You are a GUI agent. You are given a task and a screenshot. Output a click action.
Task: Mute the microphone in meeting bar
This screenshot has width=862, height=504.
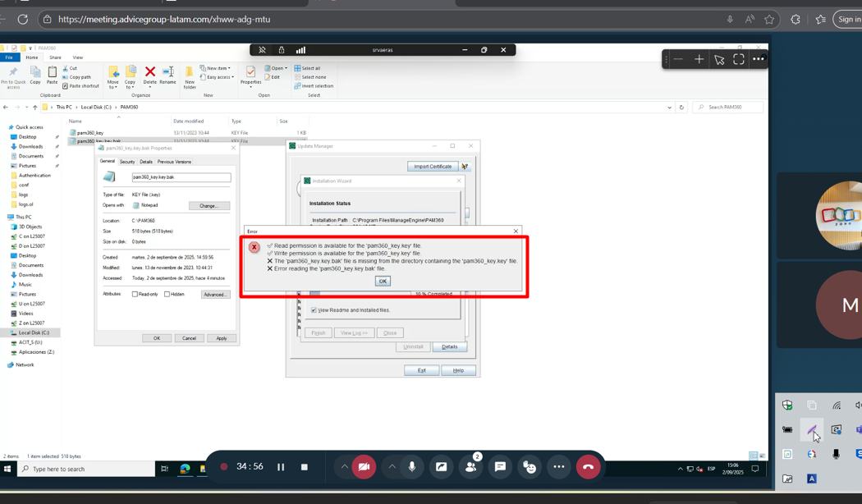click(x=412, y=467)
